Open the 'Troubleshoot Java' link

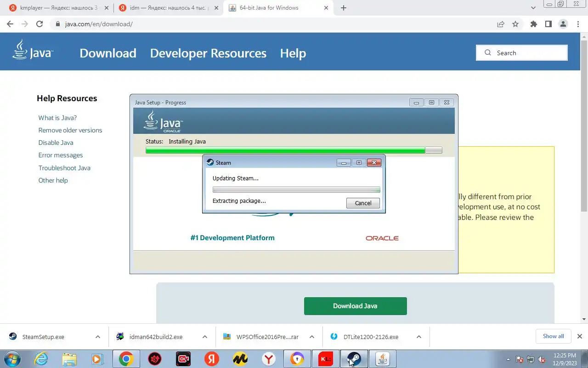click(64, 168)
